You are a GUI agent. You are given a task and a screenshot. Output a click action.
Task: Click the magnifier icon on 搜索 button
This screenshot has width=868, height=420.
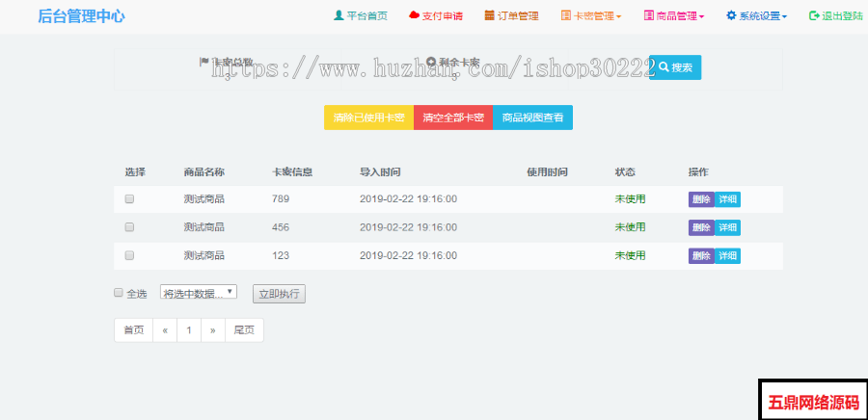664,67
